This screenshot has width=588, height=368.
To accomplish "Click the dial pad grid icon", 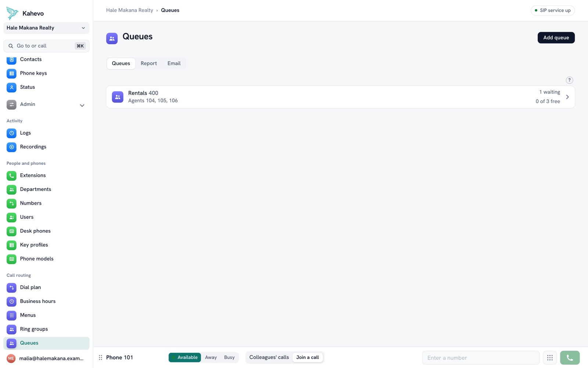I will pyautogui.click(x=550, y=358).
